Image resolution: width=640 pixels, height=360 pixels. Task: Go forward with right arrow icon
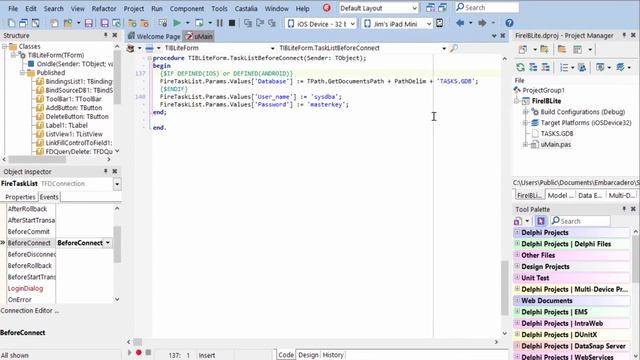coord(482,23)
